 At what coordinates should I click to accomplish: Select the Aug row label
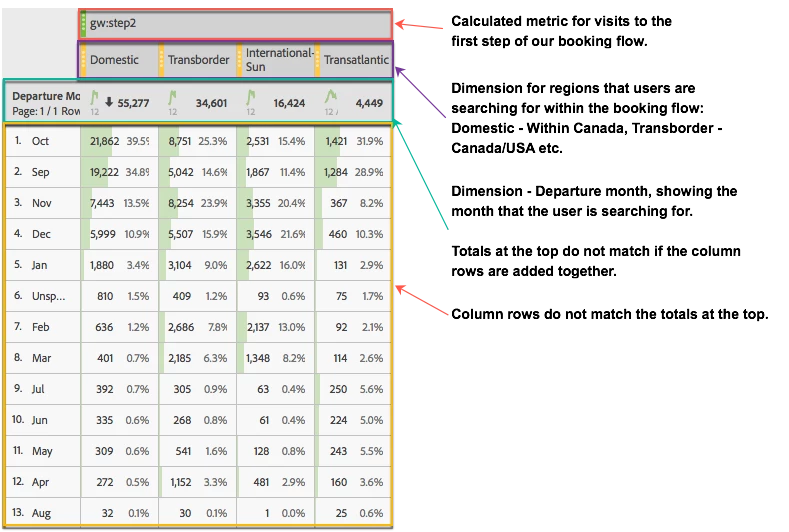point(41,513)
